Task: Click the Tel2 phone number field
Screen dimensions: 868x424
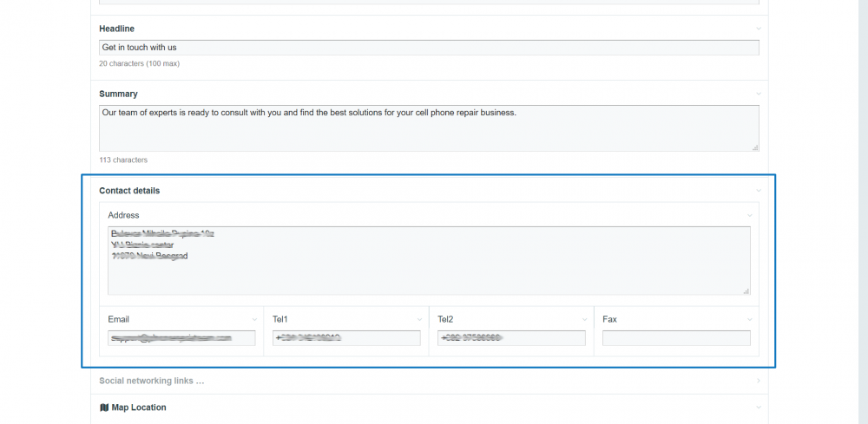Action: 511,338
